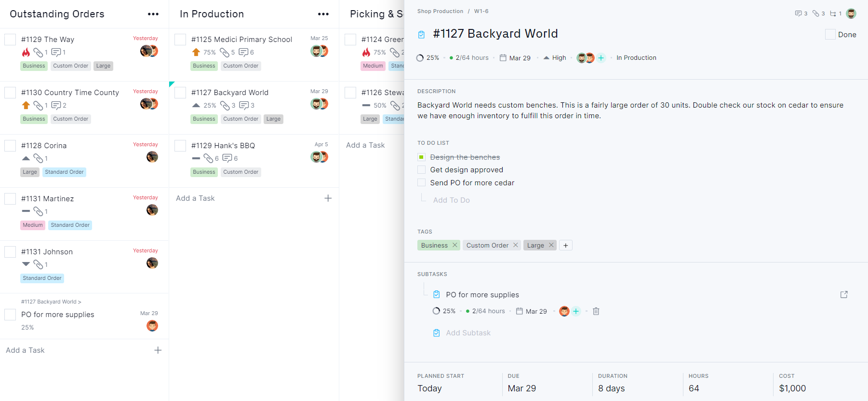Open Outstanding Orders column options menu

153,14
